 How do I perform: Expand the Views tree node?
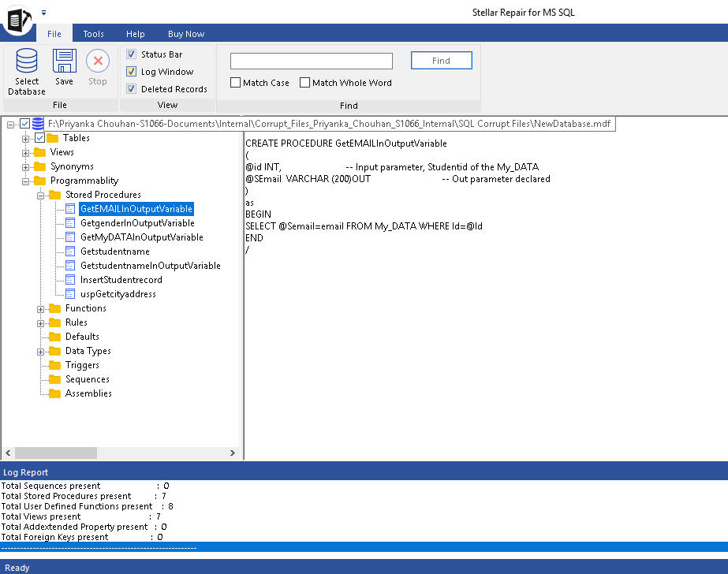25,153
